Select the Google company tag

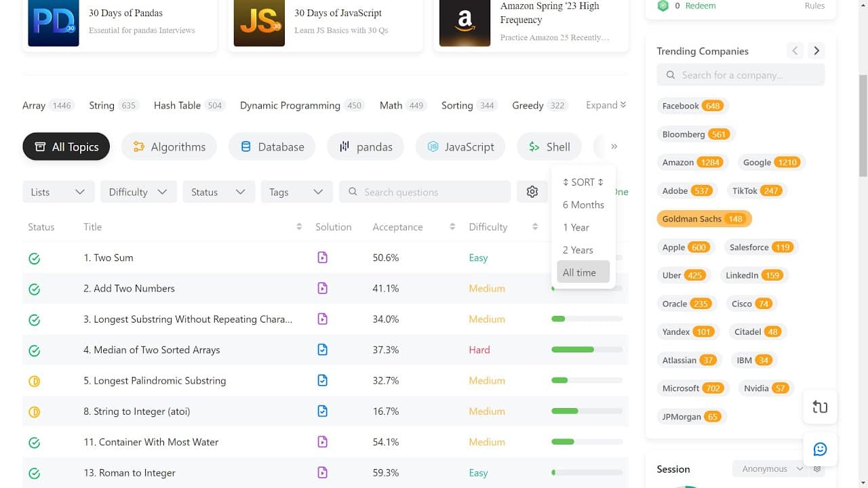point(772,162)
